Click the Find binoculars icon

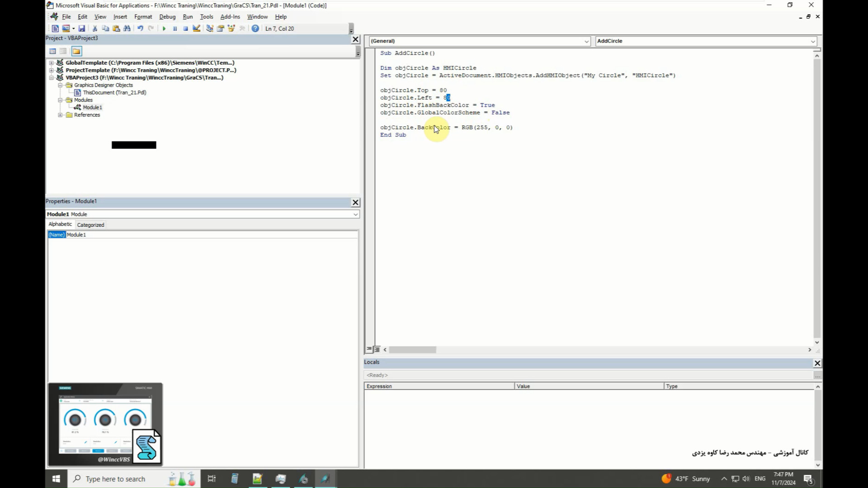(x=127, y=28)
